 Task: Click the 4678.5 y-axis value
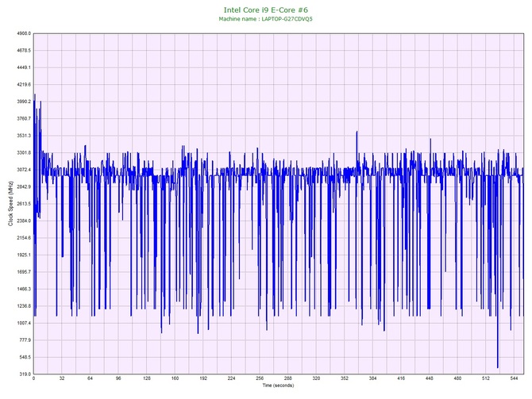pyautogui.click(x=24, y=51)
